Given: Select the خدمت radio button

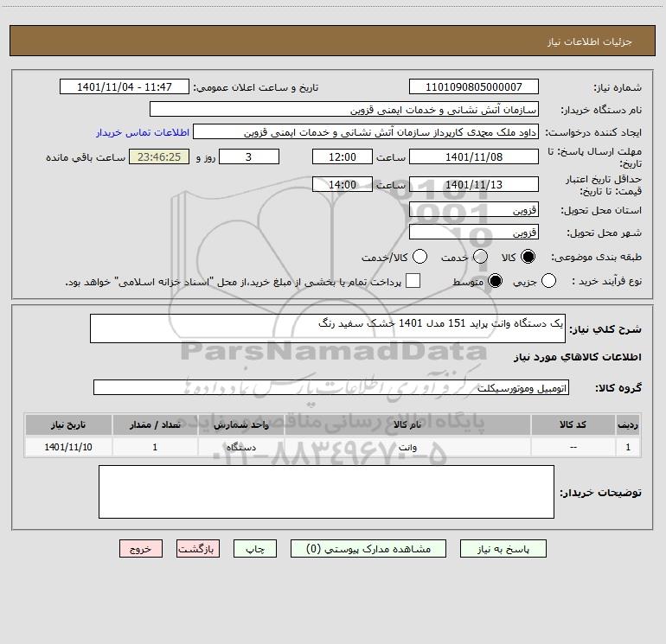Looking at the screenshot, I should [480, 257].
